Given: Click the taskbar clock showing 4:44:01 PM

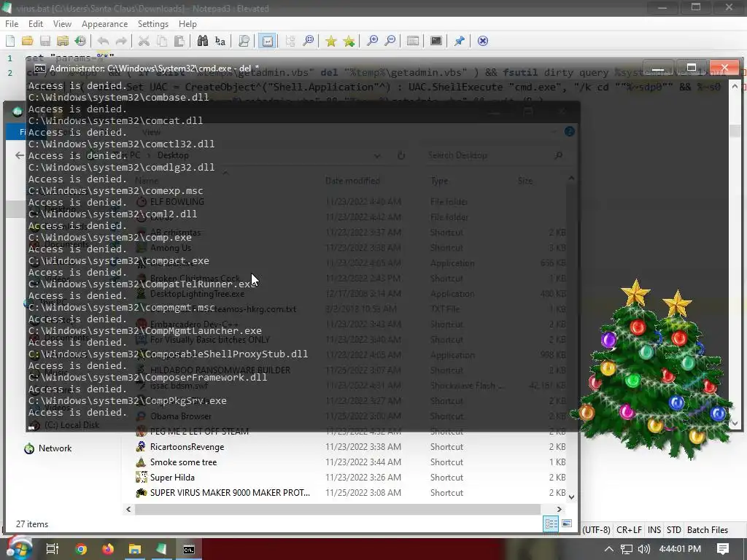Looking at the screenshot, I should click(x=680, y=549).
